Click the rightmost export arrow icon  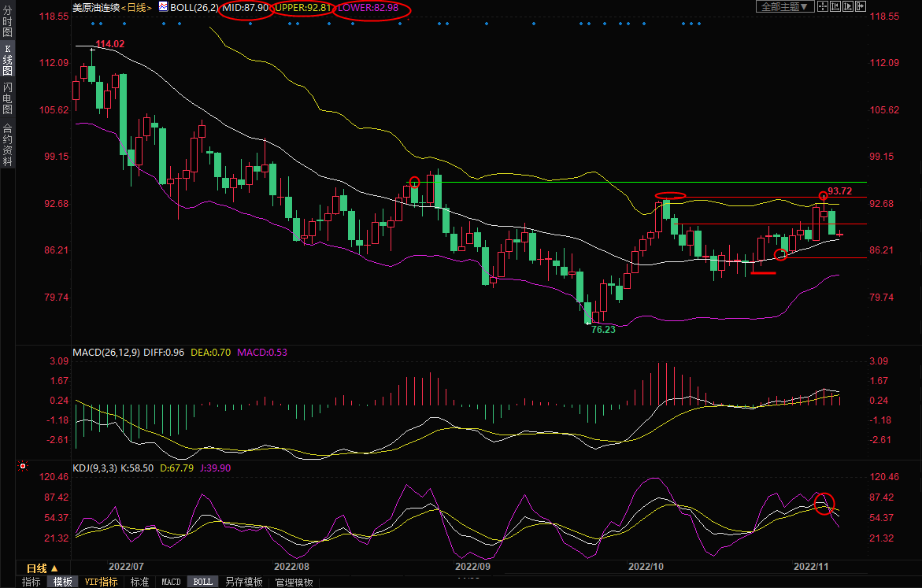pyautogui.click(x=861, y=7)
